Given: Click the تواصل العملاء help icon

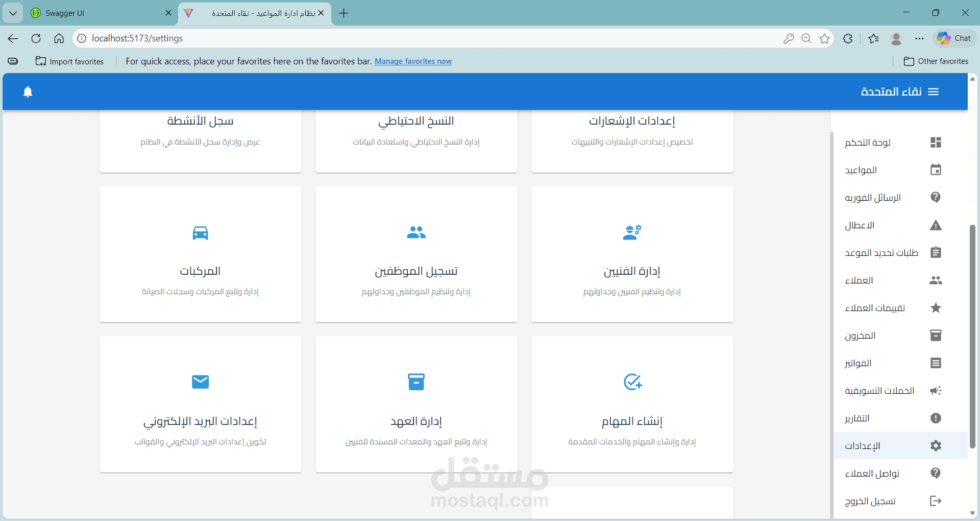Looking at the screenshot, I should tap(936, 473).
